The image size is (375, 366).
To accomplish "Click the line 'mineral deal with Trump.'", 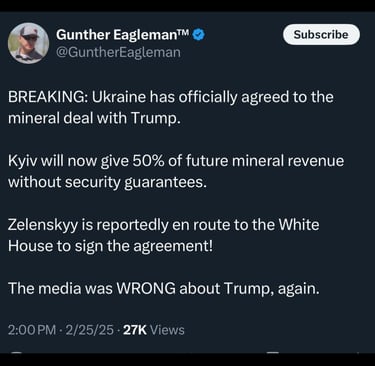I will pos(94,118).
